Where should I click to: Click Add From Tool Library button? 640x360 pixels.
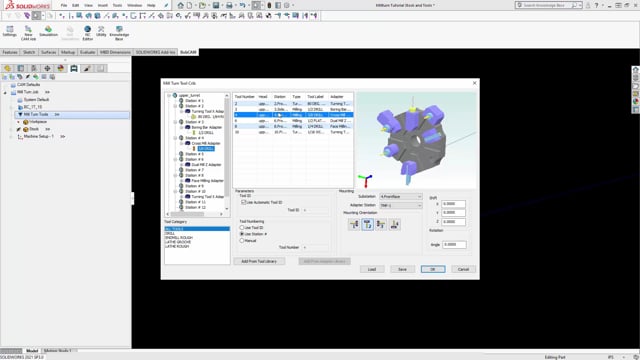259,261
